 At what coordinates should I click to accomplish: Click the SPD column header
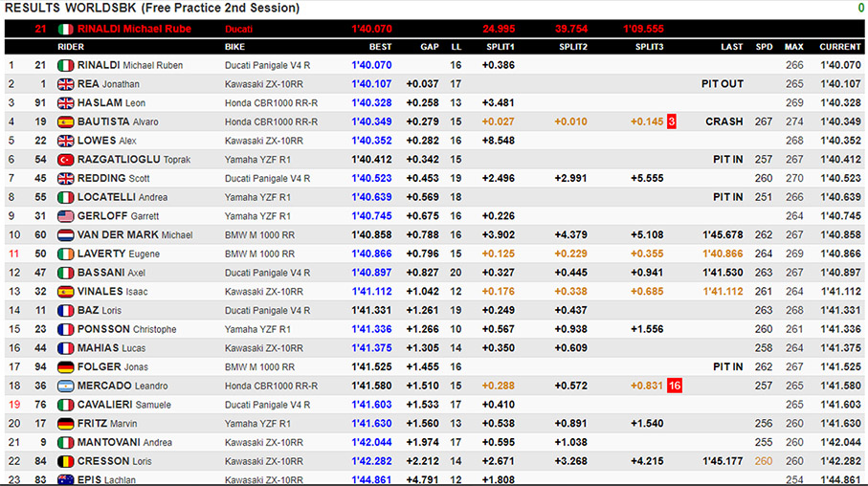pos(764,47)
